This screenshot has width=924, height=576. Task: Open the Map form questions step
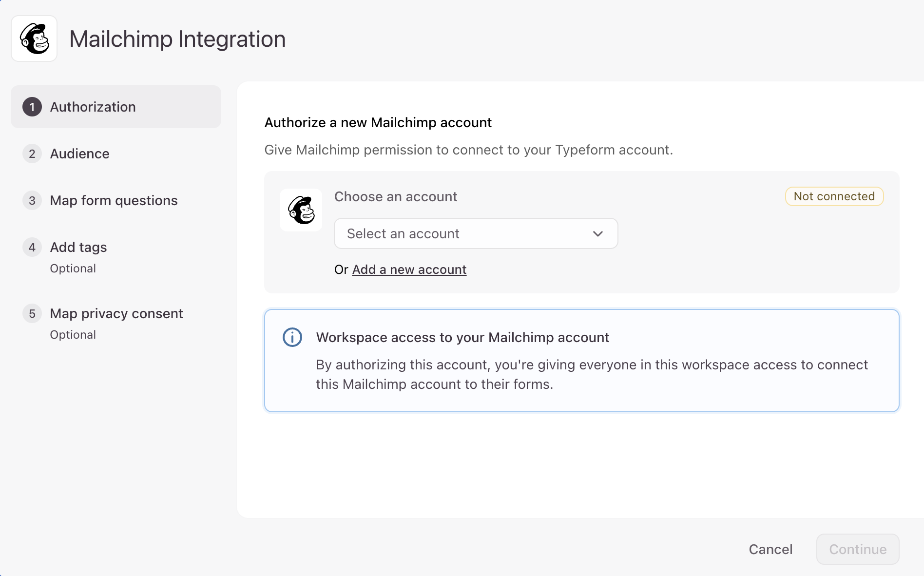tap(116, 200)
